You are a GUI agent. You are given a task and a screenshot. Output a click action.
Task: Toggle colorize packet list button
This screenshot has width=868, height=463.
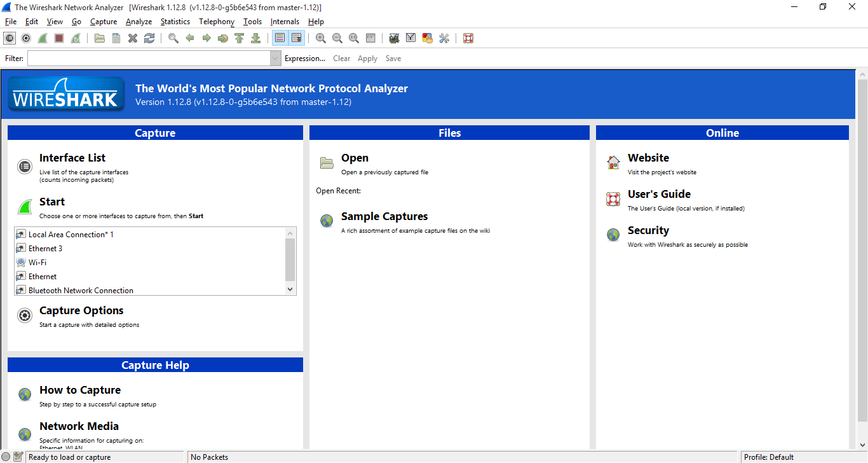pyautogui.click(x=280, y=38)
